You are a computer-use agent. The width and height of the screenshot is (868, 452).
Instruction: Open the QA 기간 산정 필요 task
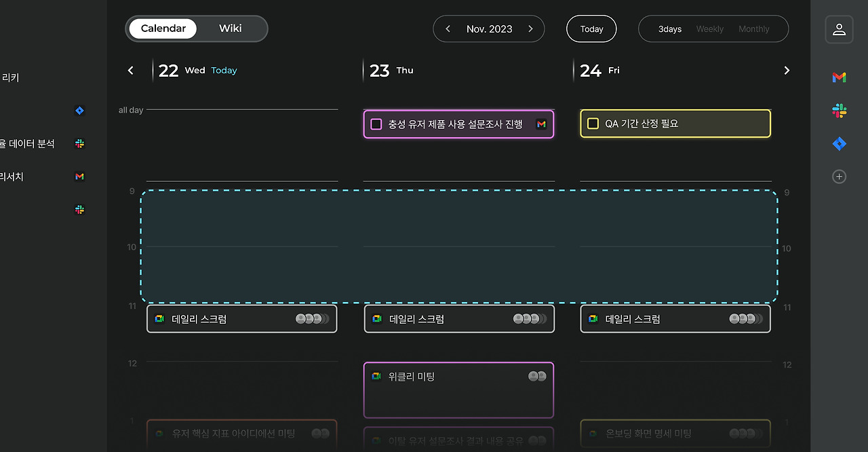[675, 124]
